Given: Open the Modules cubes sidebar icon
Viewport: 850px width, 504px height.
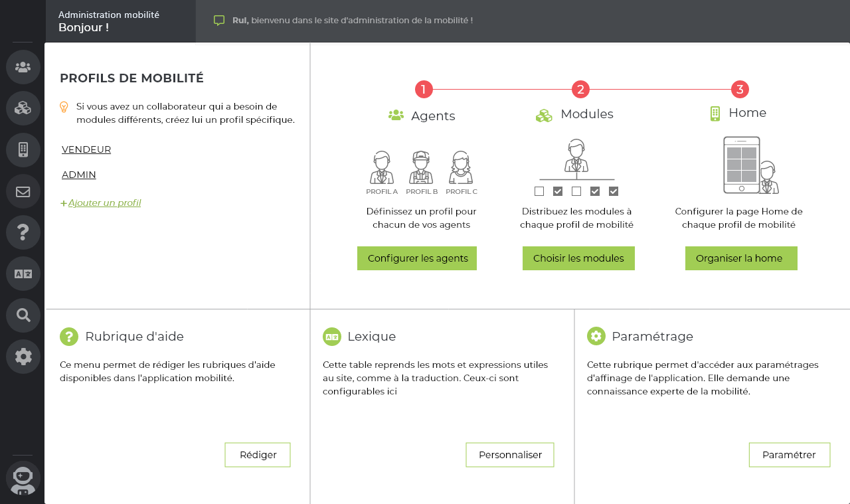Looking at the screenshot, I should pos(23,108).
